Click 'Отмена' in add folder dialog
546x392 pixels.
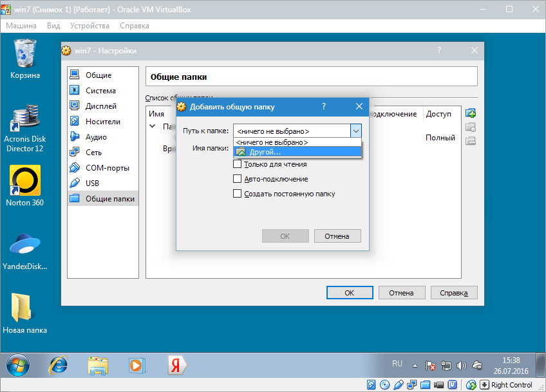click(x=337, y=236)
